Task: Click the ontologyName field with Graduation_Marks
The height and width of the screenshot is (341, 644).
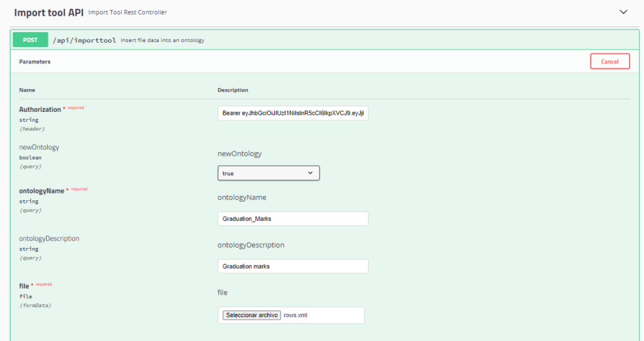Action: pos(293,219)
